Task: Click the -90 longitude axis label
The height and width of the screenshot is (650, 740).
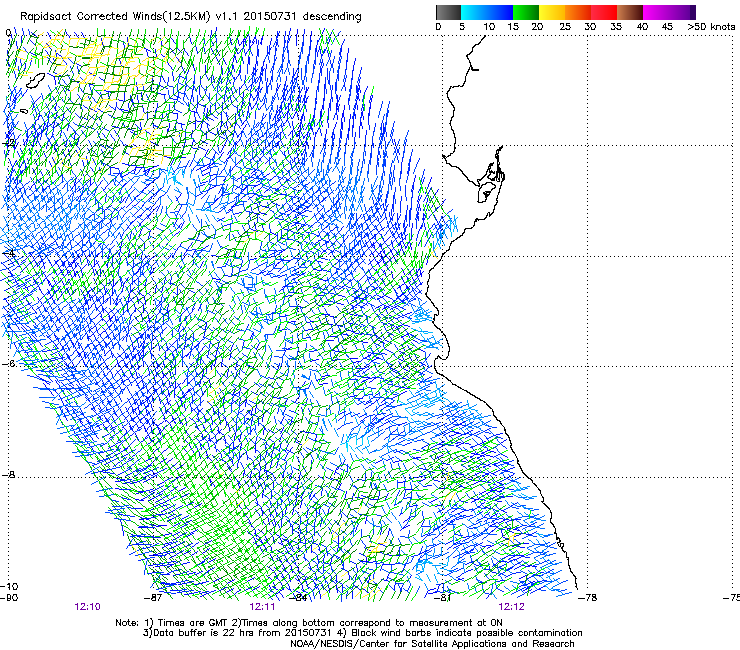Action: pos(9,598)
